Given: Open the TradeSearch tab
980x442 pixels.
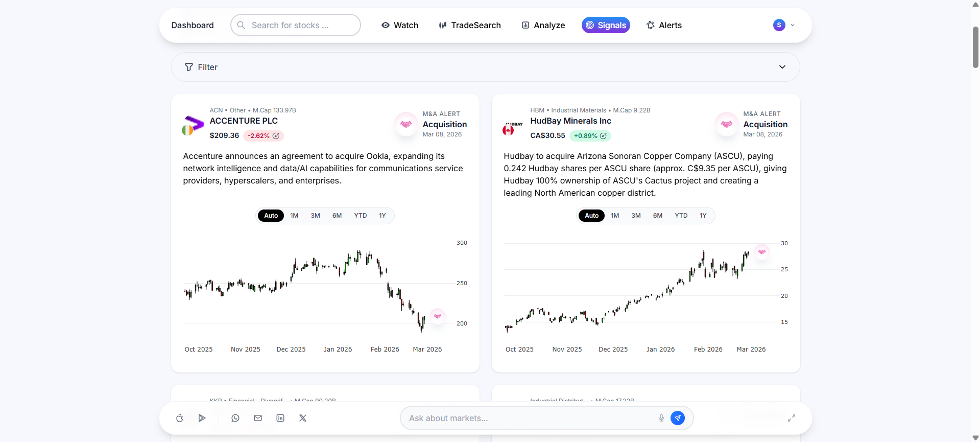Looking at the screenshot, I should [x=470, y=25].
